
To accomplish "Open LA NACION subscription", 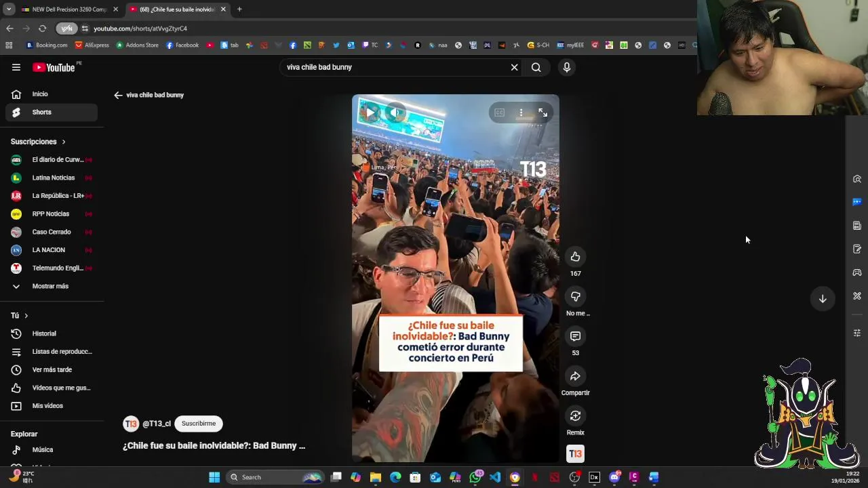I will click(x=52, y=250).
